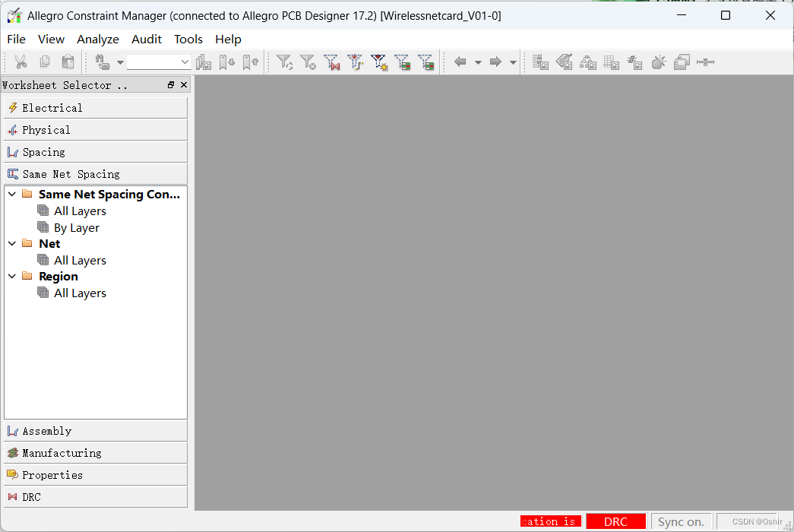The width and height of the screenshot is (794, 532).
Task: Select By Layer worksheet under Same Net Spacing
Action: (76, 228)
